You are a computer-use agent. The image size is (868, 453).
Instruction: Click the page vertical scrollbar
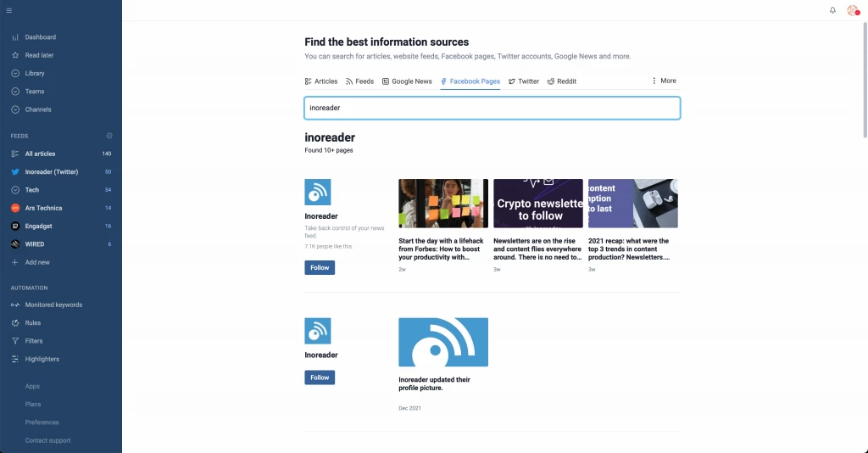coord(865,81)
